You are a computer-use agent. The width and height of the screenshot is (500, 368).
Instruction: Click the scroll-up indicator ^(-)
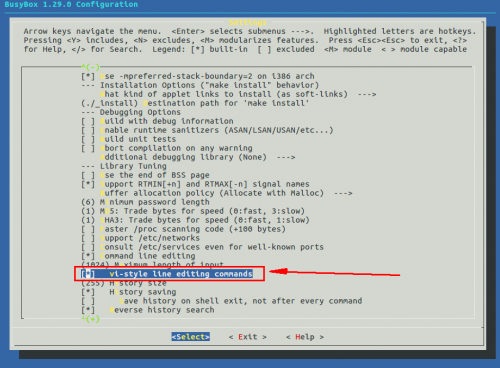[x=90, y=67]
